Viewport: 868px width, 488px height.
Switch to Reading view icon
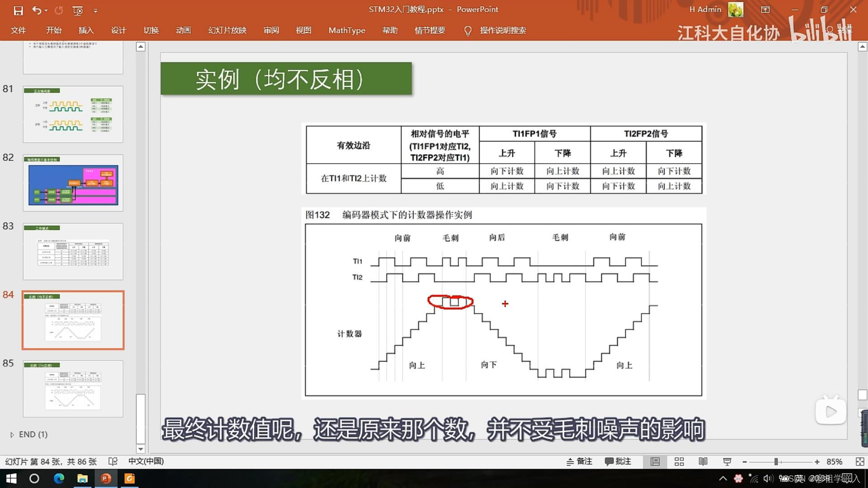click(703, 461)
